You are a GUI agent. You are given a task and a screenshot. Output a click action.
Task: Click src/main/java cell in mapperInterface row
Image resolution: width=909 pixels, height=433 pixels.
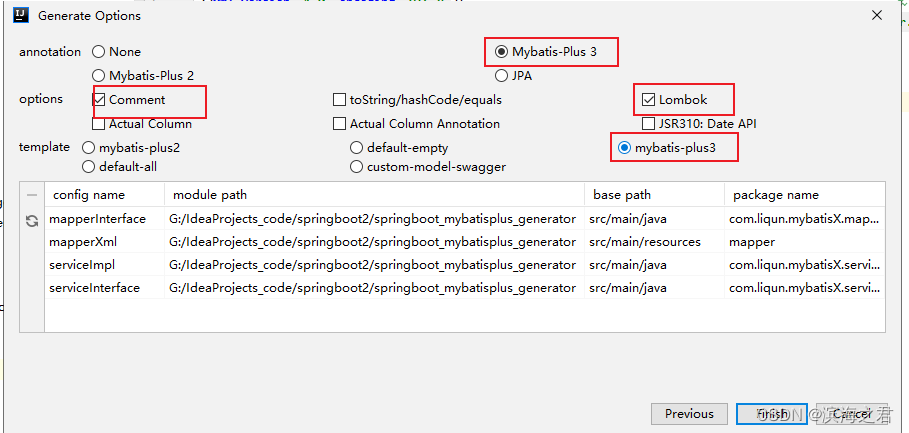(655, 219)
